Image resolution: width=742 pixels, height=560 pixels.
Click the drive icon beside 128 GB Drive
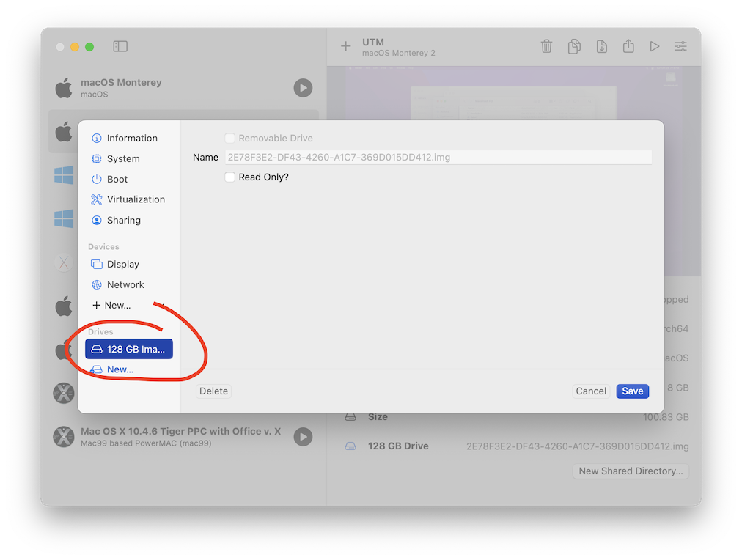(x=350, y=446)
